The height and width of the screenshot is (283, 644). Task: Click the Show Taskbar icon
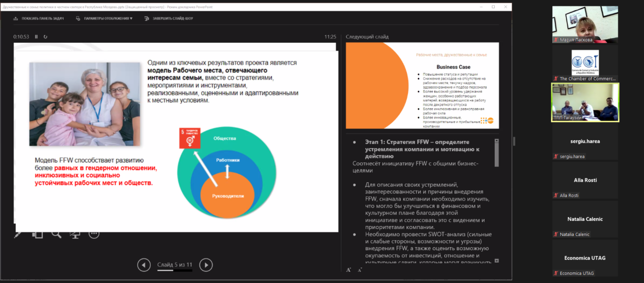(16, 18)
